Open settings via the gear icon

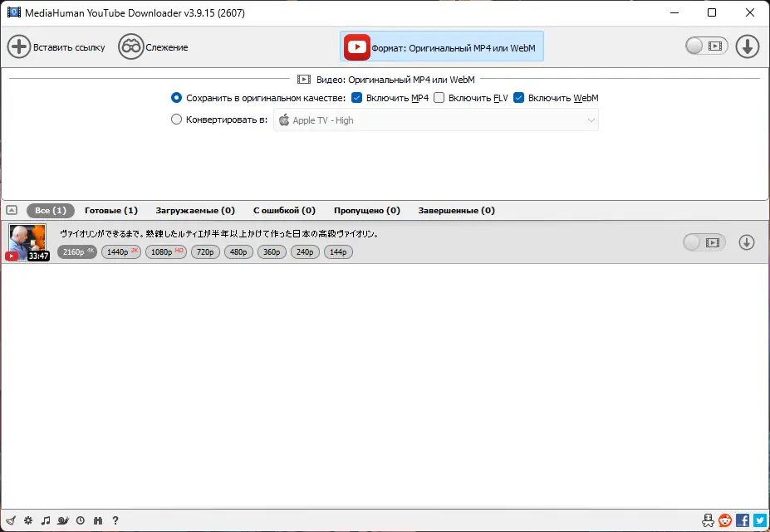pyautogui.click(x=28, y=520)
